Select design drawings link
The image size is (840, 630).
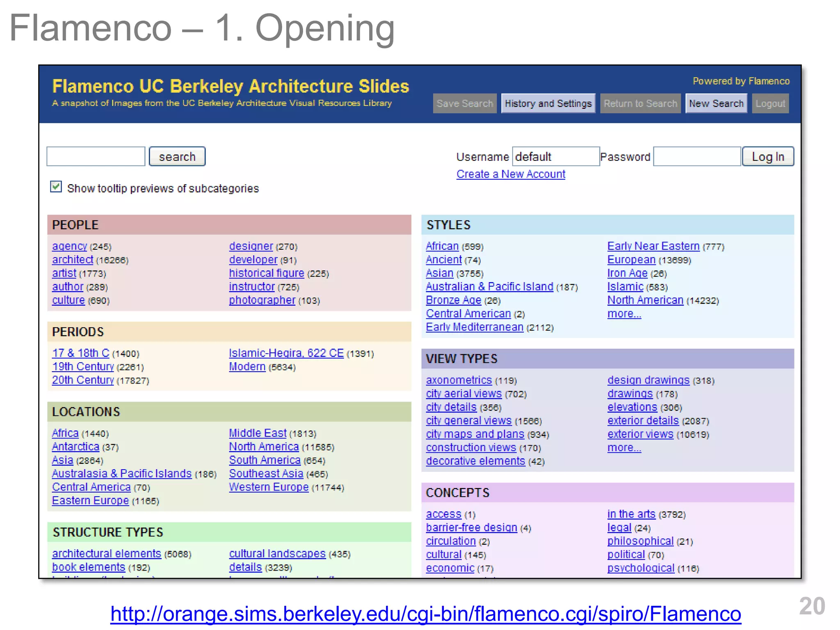648,380
